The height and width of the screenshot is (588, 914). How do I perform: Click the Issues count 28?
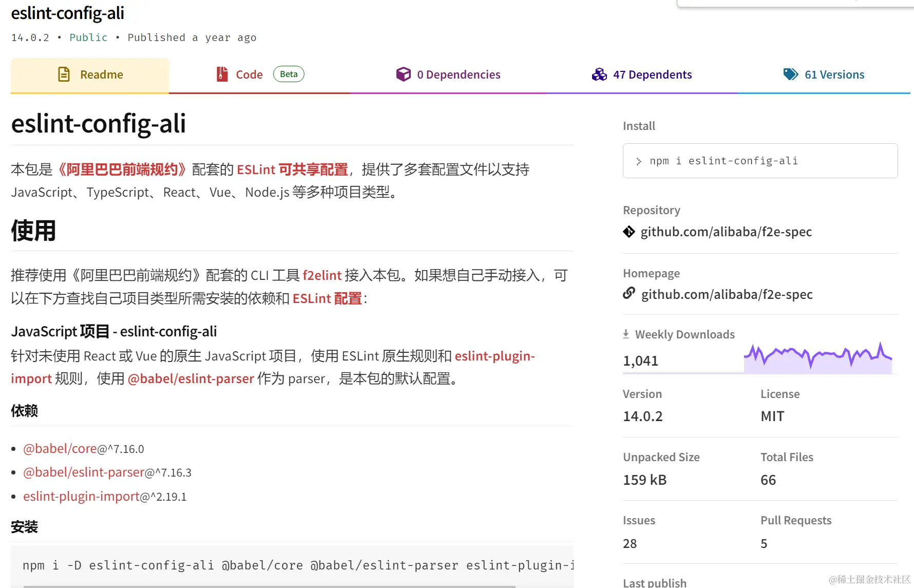click(630, 544)
